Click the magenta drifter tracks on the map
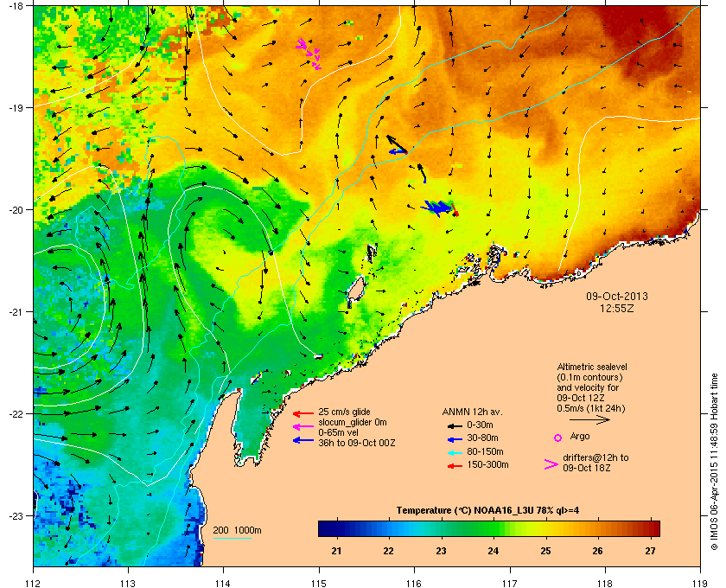 (x=309, y=54)
